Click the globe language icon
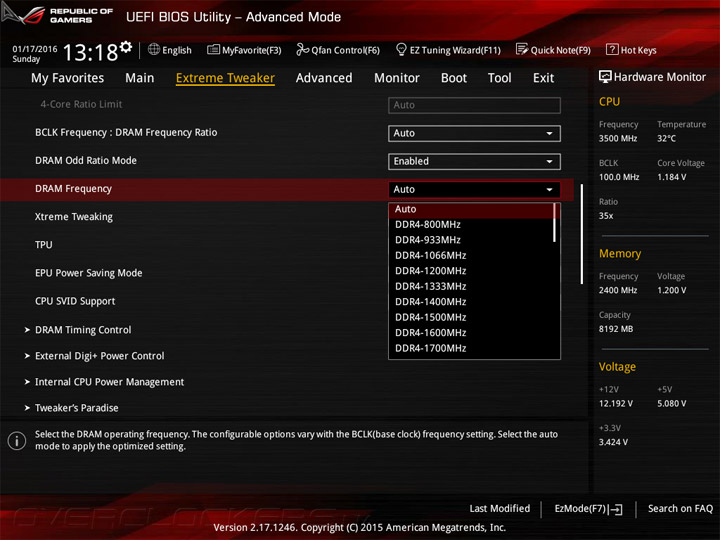The height and width of the screenshot is (540, 720). point(154,49)
